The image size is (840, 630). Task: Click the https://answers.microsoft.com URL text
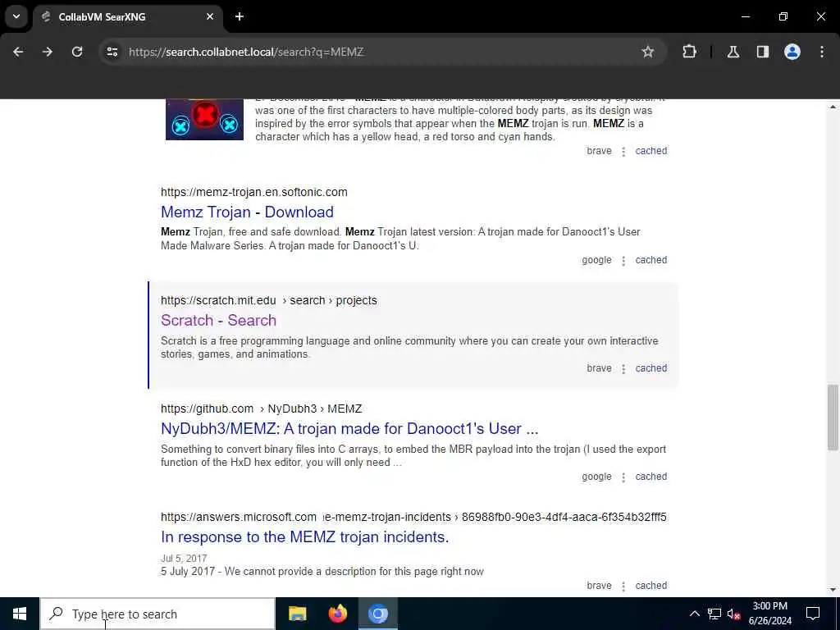click(239, 517)
